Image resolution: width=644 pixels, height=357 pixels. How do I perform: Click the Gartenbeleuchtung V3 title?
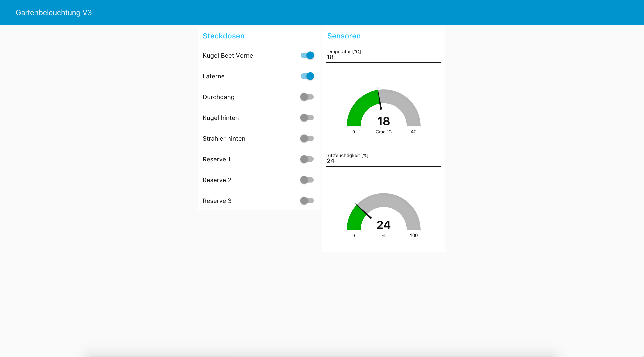click(54, 12)
